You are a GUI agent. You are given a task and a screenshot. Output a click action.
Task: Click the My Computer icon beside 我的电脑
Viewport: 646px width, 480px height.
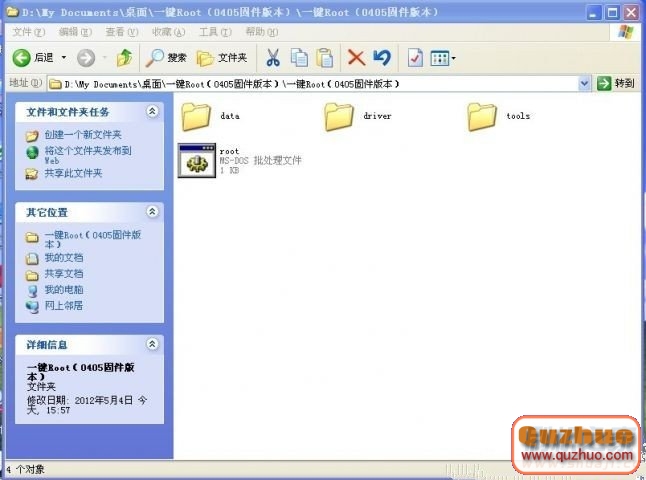[32, 291]
